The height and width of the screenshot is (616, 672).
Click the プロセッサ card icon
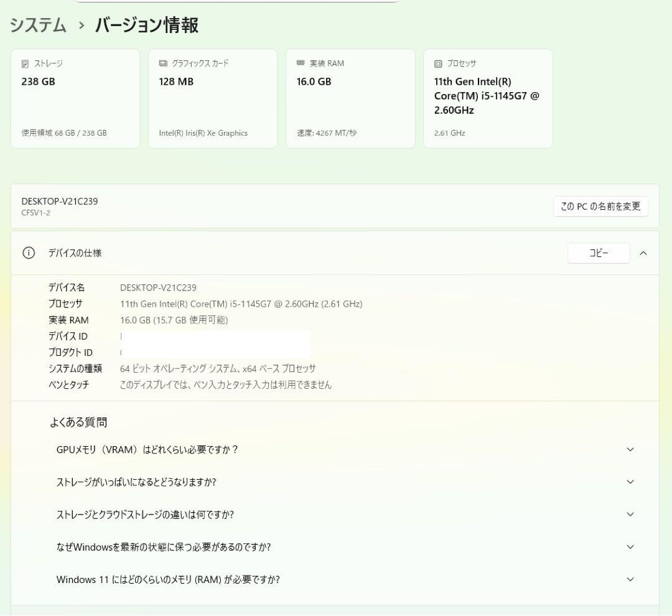point(439,63)
